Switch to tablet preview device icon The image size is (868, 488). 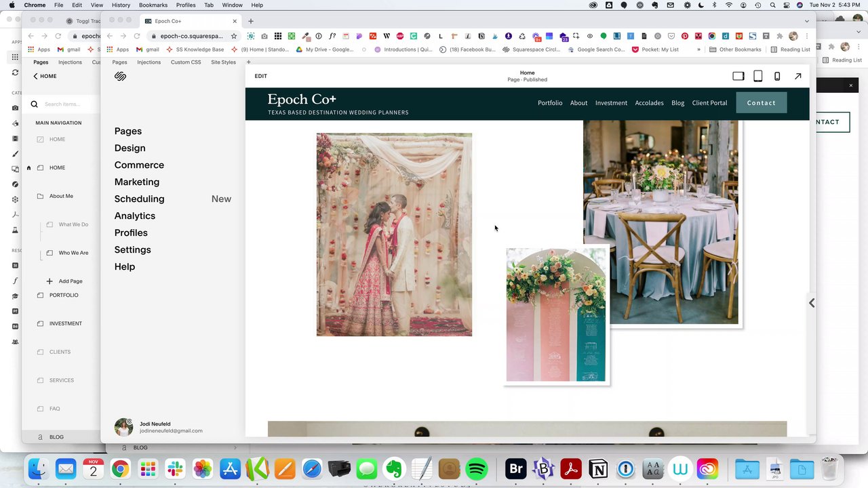click(x=758, y=76)
